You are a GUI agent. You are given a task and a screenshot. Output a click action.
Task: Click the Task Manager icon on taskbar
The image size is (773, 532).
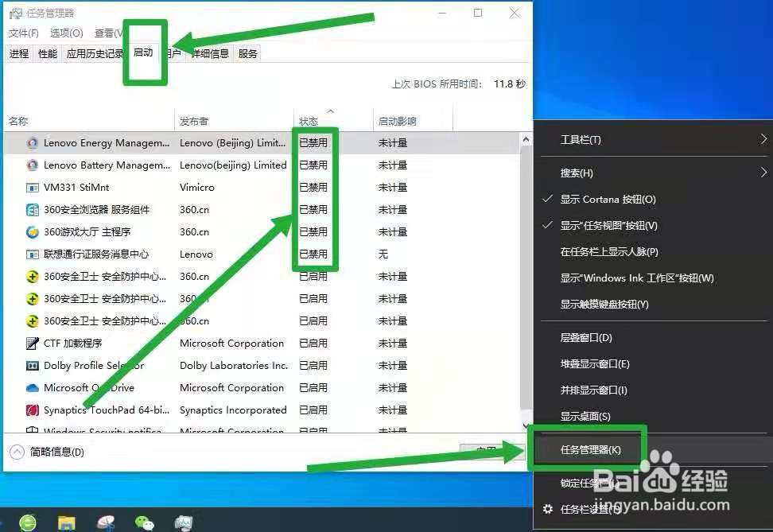click(184, 522)
